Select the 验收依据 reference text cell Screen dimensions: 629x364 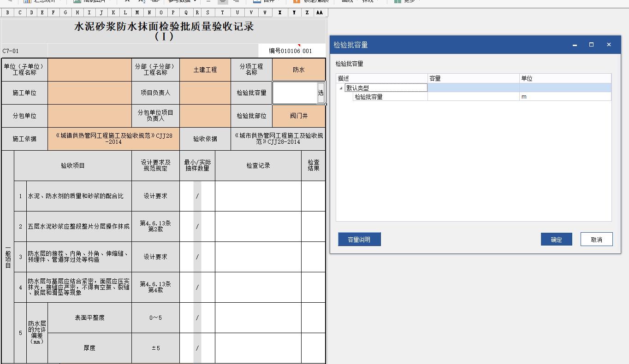pyautogui.click(x=278, y=139)
